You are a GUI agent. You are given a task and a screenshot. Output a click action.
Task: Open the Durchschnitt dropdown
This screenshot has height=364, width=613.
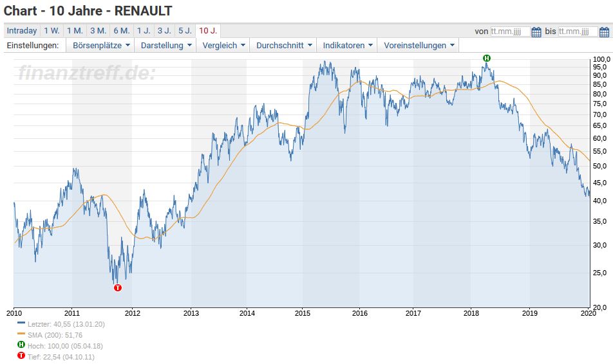click(284, 45)
